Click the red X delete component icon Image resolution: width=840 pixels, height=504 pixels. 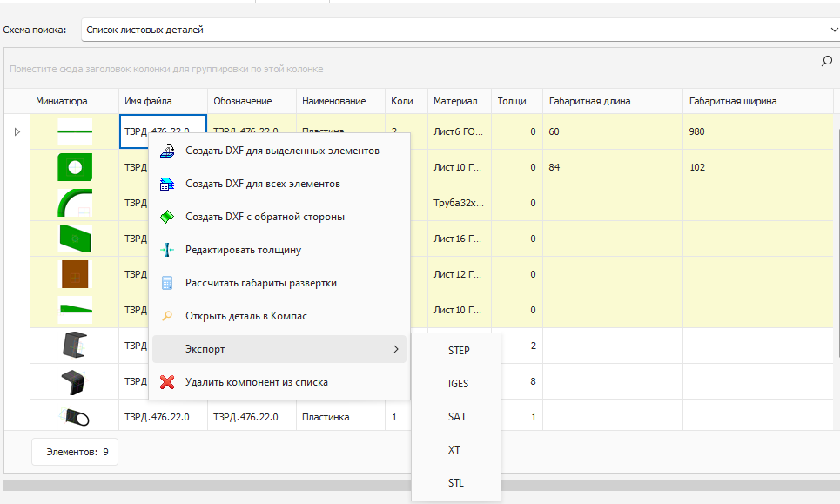[x=168, y=382]
